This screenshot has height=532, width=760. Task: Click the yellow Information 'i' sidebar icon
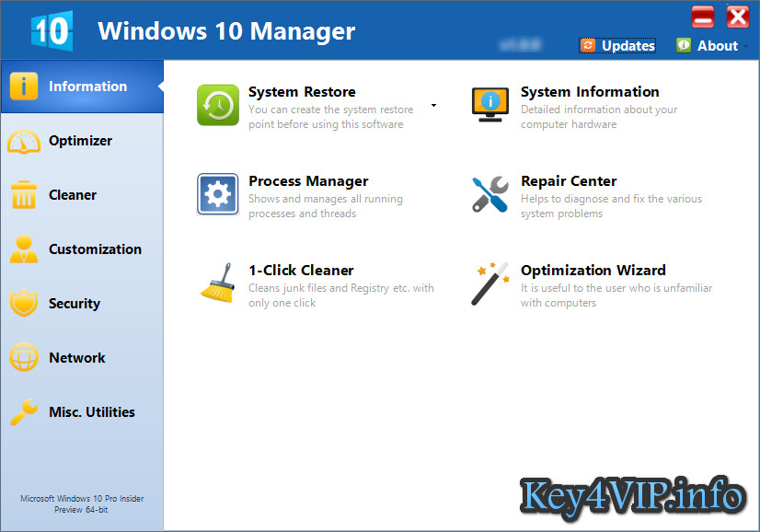pos(24,86)
